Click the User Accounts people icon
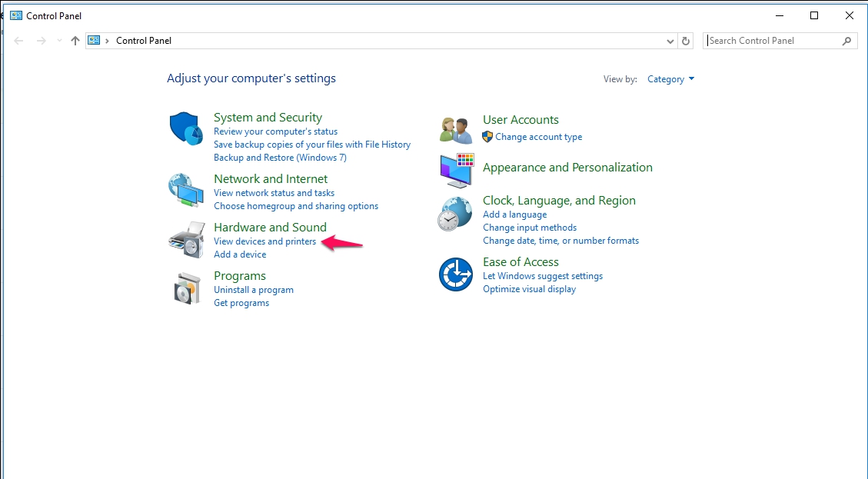Viewport: 868px width, 479px height. click(x=456, y=130)
